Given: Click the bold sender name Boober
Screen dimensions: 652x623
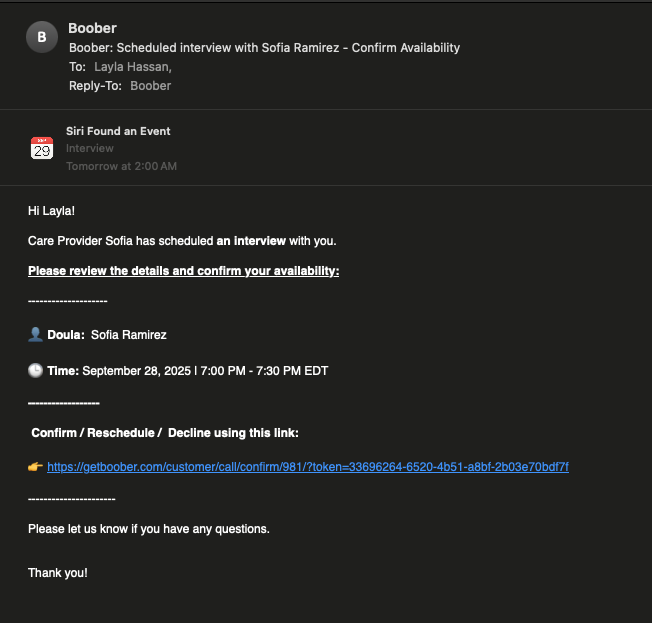Looking at the screenshot, I should pyautogui.click(x=91, y=28).
